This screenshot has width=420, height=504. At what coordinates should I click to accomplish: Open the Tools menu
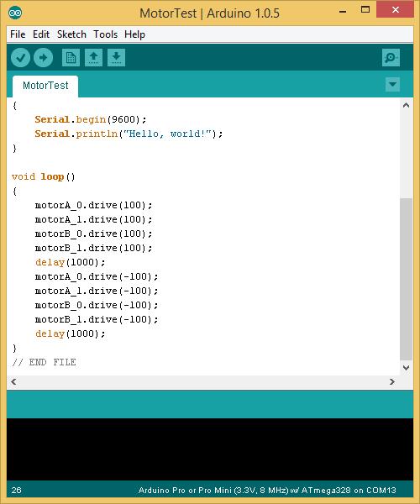click(105, 34)
